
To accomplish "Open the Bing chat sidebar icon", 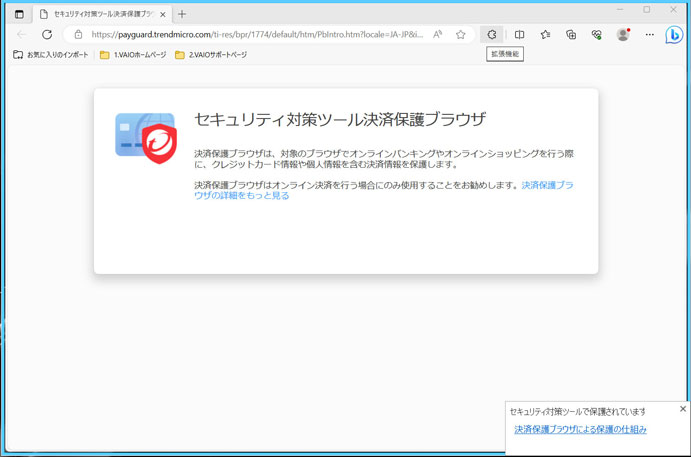I will pos(674,35).
